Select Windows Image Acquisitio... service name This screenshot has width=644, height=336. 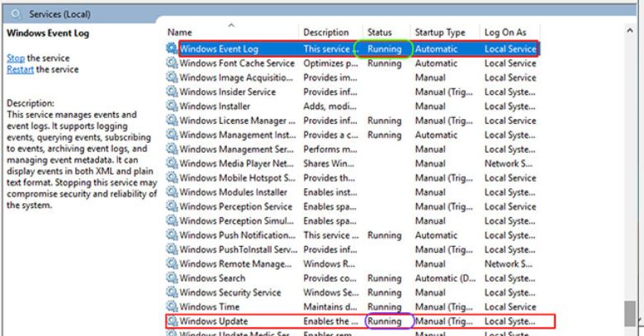point(236,78)
